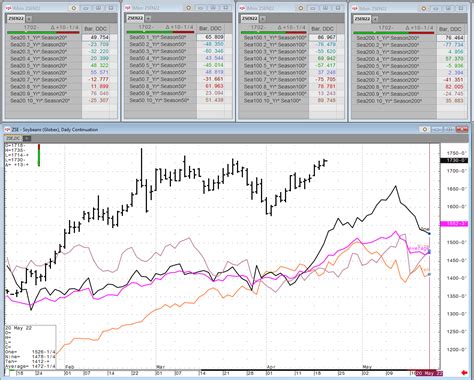Click CQG logo in Sea50 window title bar
This screenshot has height=380, width=474.
coord(127,8)
